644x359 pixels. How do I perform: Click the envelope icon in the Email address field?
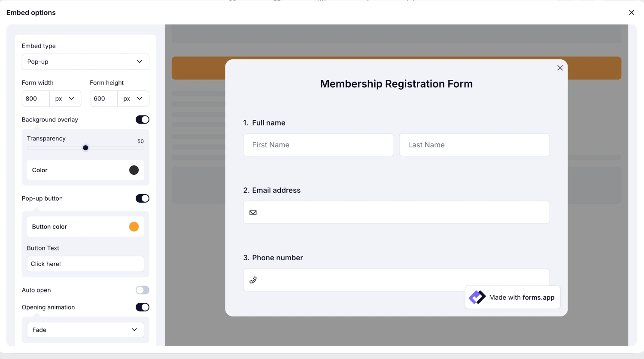[x=253, y=212]
